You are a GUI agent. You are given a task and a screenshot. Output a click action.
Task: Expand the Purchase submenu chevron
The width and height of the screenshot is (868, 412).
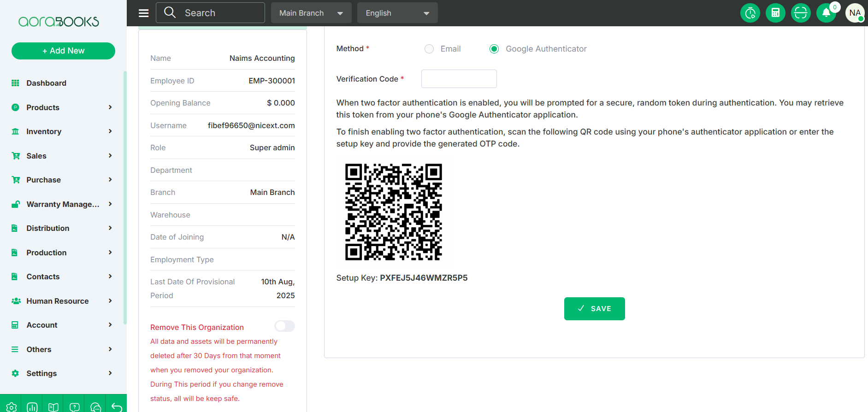click(110, 180)
